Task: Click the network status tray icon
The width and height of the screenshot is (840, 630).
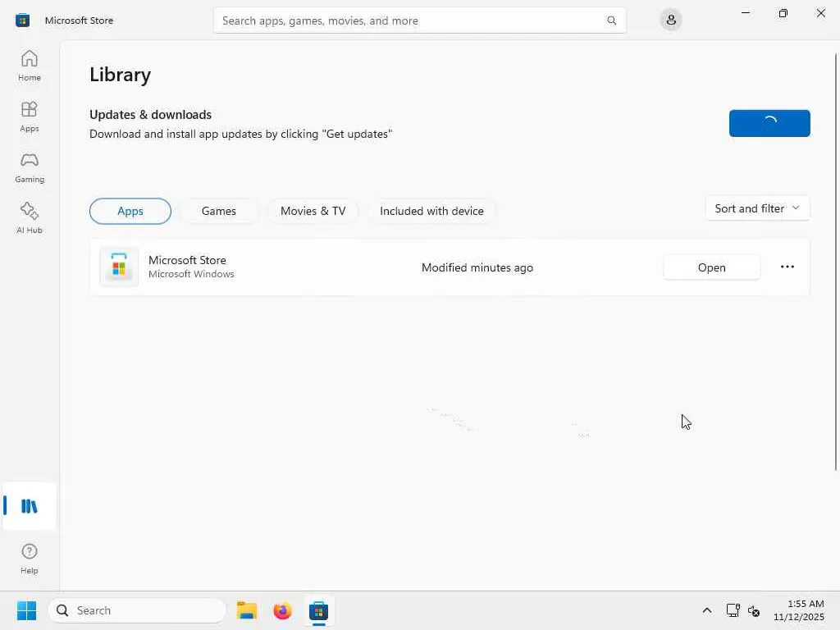Action: pyautogui.click(x=733, y=610)
